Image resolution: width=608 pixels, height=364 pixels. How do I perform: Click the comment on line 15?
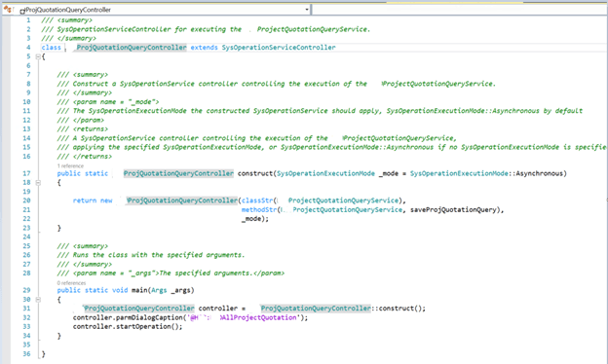pos(331,147)
